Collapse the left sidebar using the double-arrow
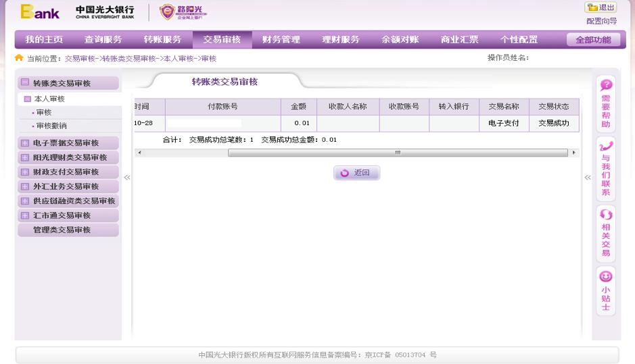This screenshot has height=364, width=635. tap(126, 178)
